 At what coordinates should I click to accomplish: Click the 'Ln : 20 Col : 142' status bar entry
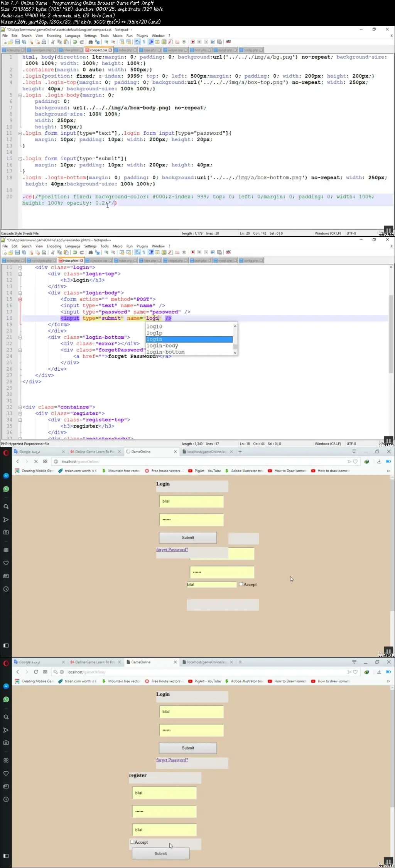point(253,233)
